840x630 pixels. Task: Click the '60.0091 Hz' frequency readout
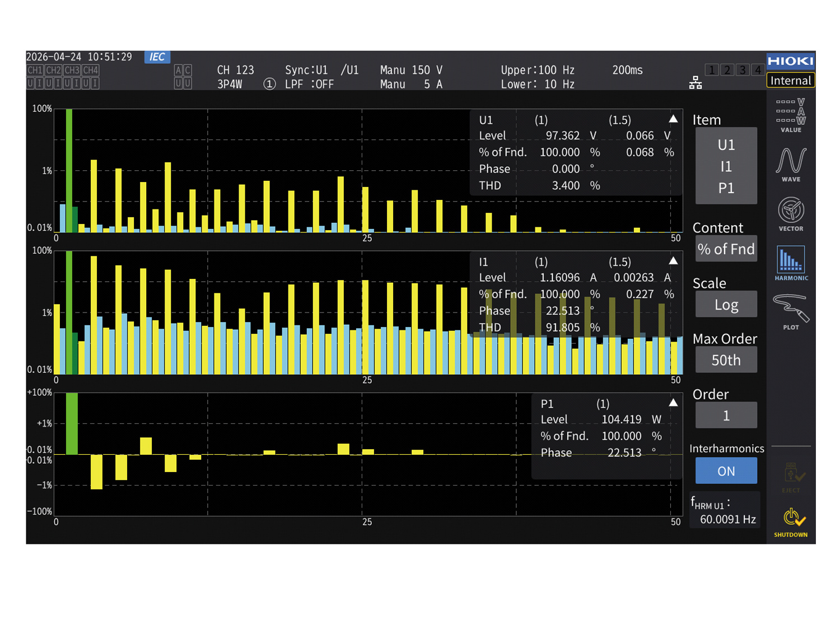pyautogui.click(x=728, y=519)
